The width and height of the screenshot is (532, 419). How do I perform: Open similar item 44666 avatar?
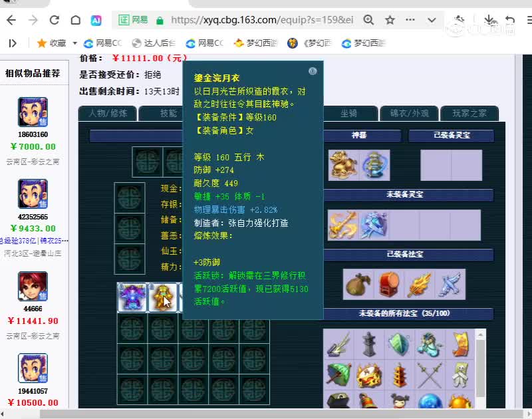click(x=33, y=287)
